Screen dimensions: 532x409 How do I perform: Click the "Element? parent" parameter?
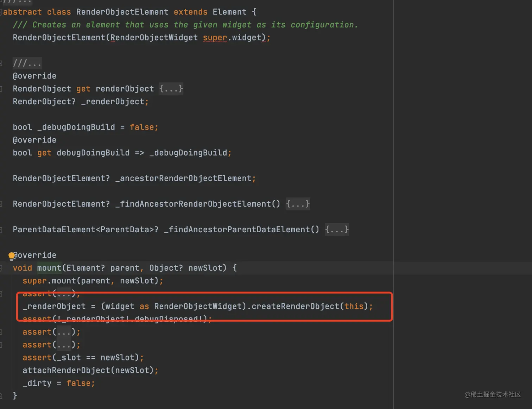tap(103, 268)
